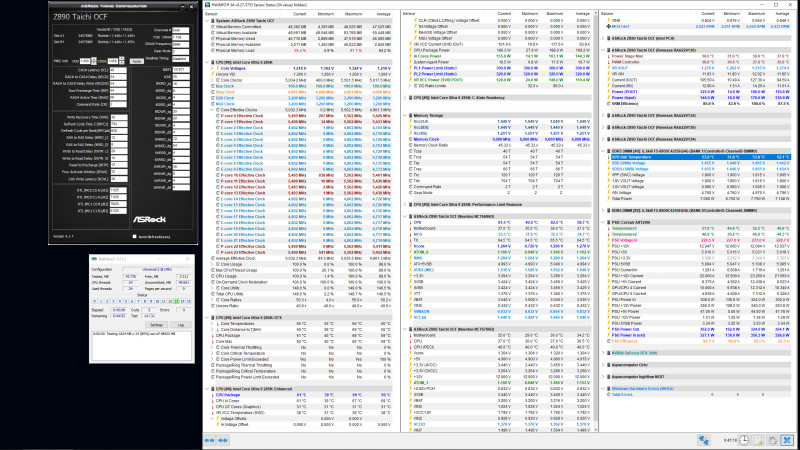Expand the Performance Limit Reasons section
Image resolution: width=800 pixels, height=450 pixels.
point(405,205)
